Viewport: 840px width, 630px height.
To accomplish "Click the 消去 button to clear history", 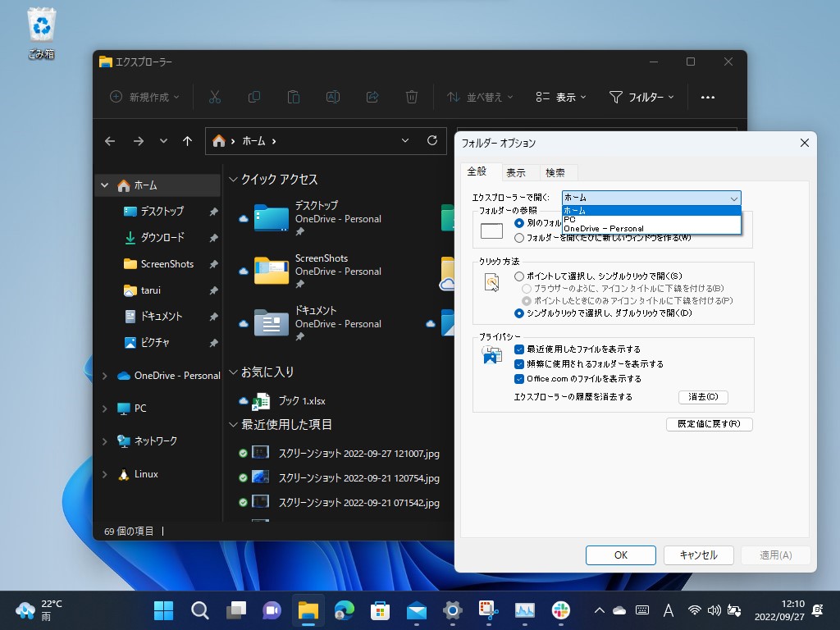I will (x=701, y=397).
